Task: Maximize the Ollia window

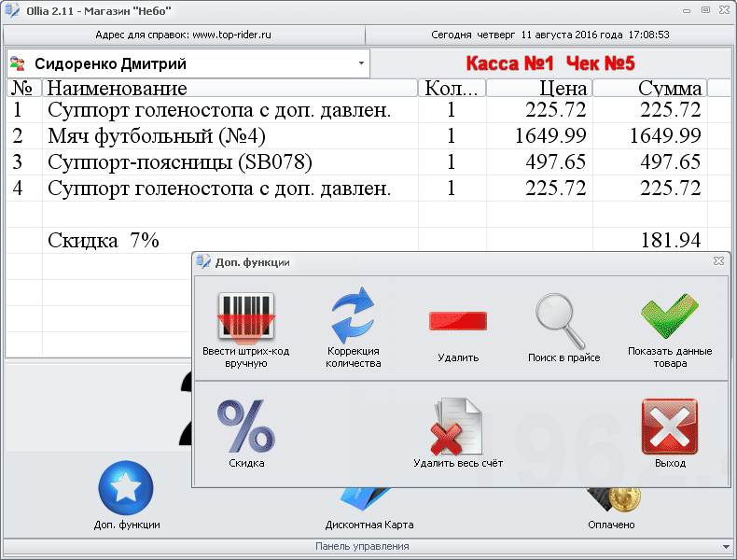Action: pos(705,10)
